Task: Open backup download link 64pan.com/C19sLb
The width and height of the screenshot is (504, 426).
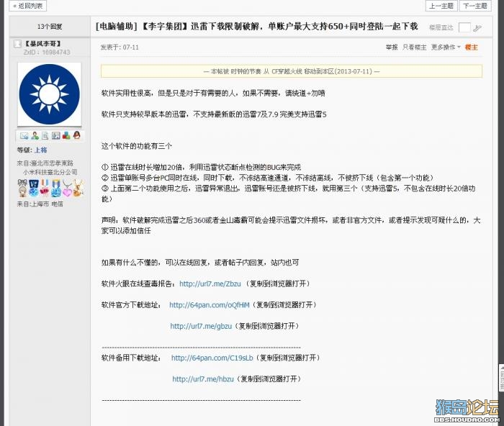Action: point(212,358)
